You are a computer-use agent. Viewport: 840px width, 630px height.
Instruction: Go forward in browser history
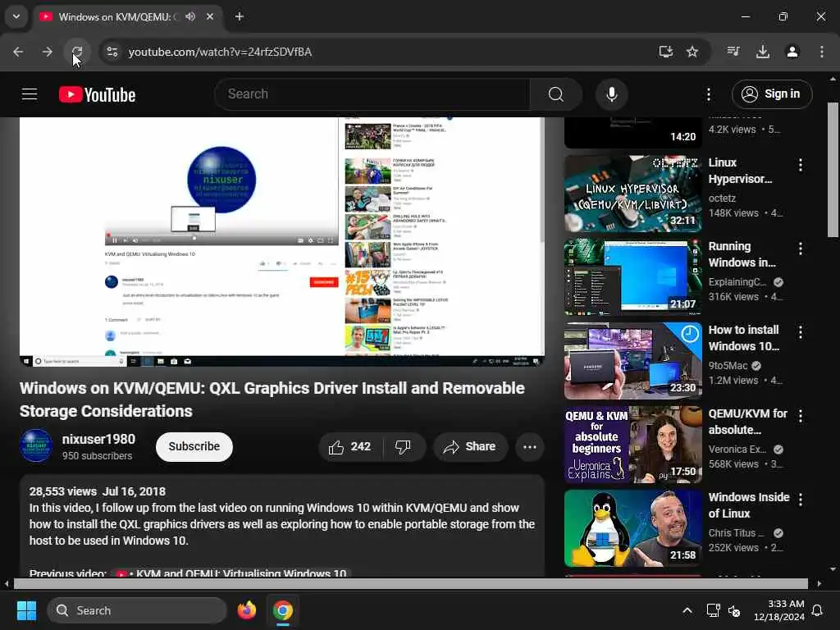(x=47, y=52)
